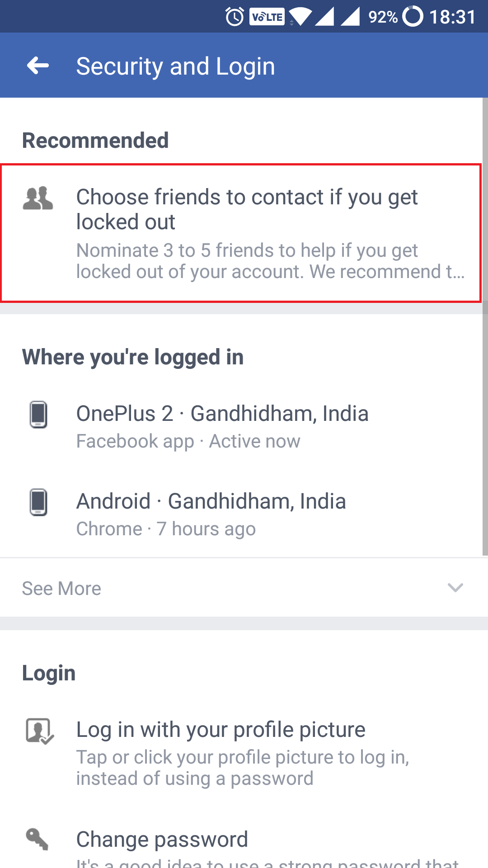The width and height of the screenshot is (488, 868).
Task: Open See More logged-in sessions
Action: [x=244, y=588]
